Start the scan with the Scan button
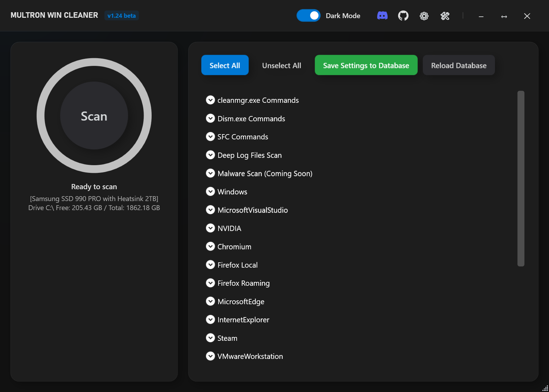549x392 pixels. pyautogui.click(x=94, y=116)
